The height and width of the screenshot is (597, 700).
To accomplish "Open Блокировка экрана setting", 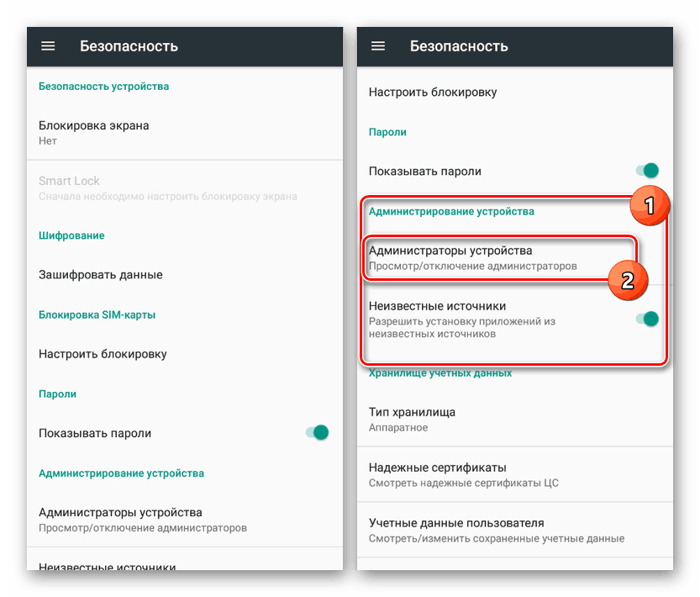I will [94, 132].
